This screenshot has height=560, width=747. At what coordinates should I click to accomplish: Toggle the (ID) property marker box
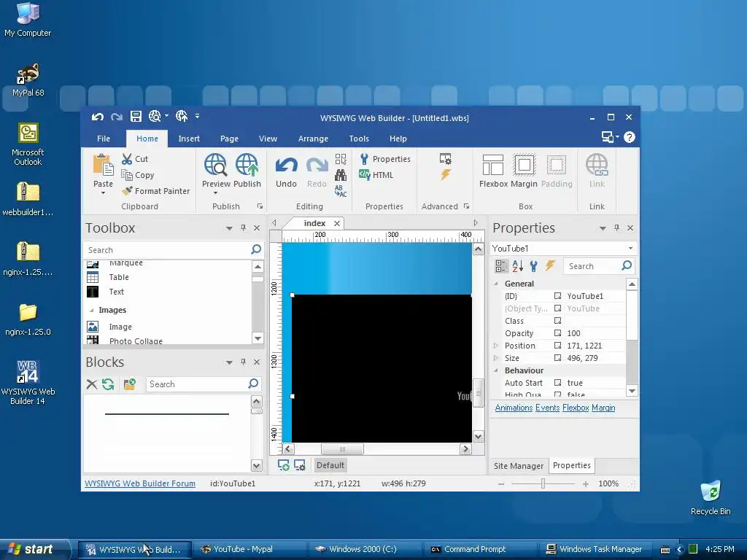coord(557,296)
